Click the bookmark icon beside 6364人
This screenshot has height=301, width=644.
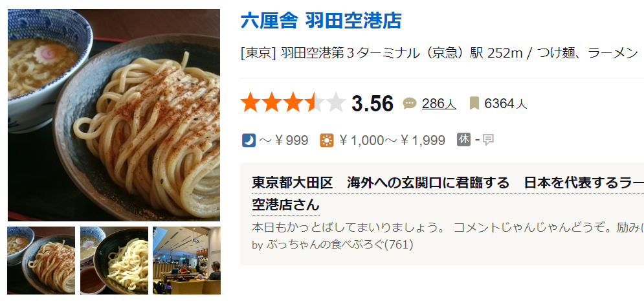tap(474, 104)
